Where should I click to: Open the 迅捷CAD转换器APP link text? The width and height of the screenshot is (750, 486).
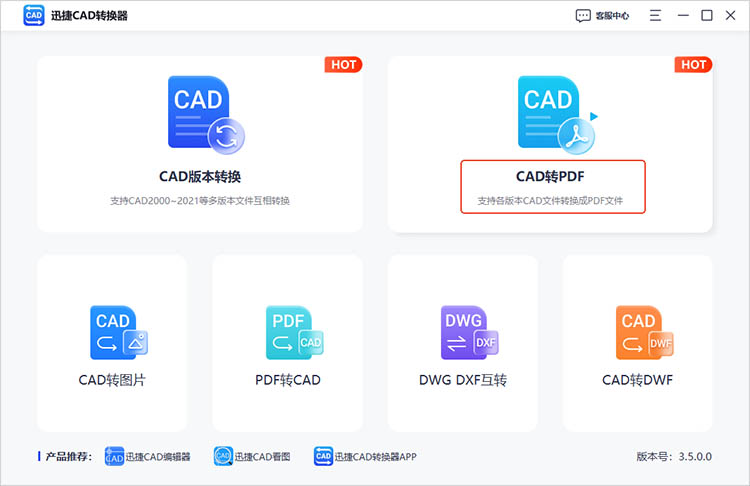pos(375,457)
